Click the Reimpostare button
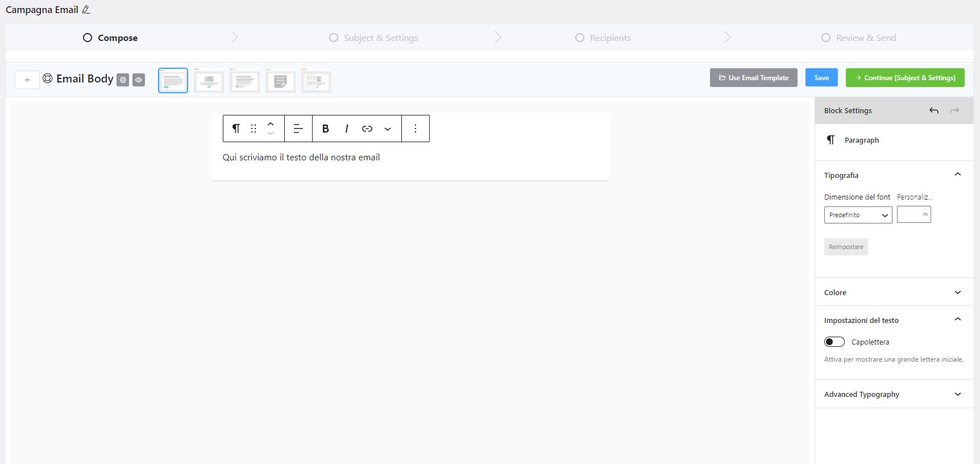The width and height of the screenshot is (980, 464). pos(846,247)
